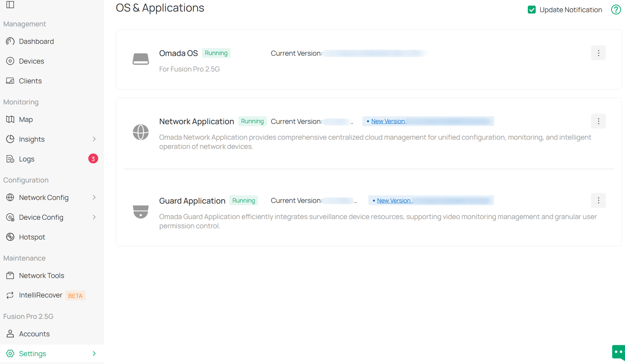This screenshot has height=364, width=625.
Task: Click the Network Application globe icon
Action: [141, 132]
